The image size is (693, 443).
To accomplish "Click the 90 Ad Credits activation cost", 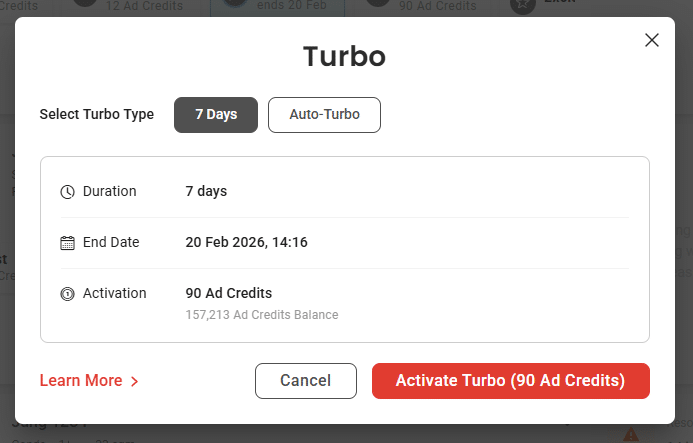I will point(229,293).
